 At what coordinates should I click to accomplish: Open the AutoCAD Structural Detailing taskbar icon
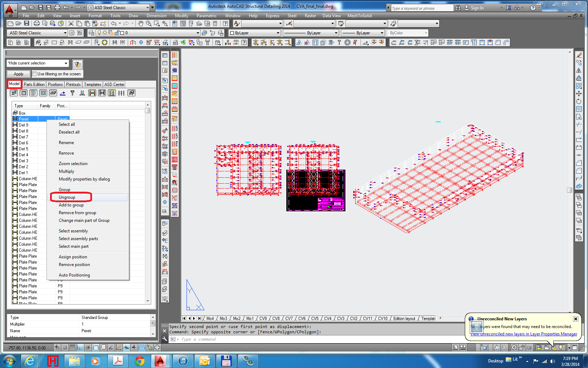(x=160, y=361)
